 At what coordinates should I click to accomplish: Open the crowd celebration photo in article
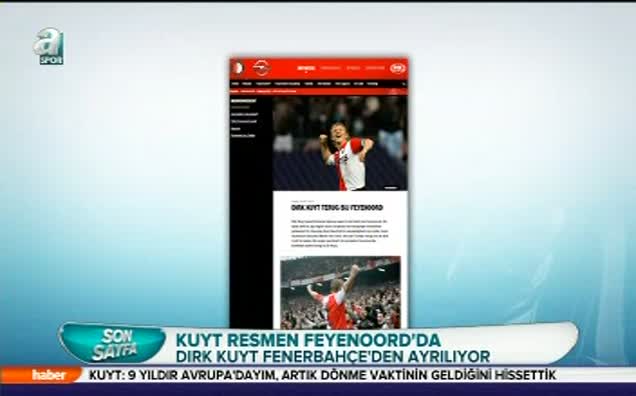coord(340,293)
